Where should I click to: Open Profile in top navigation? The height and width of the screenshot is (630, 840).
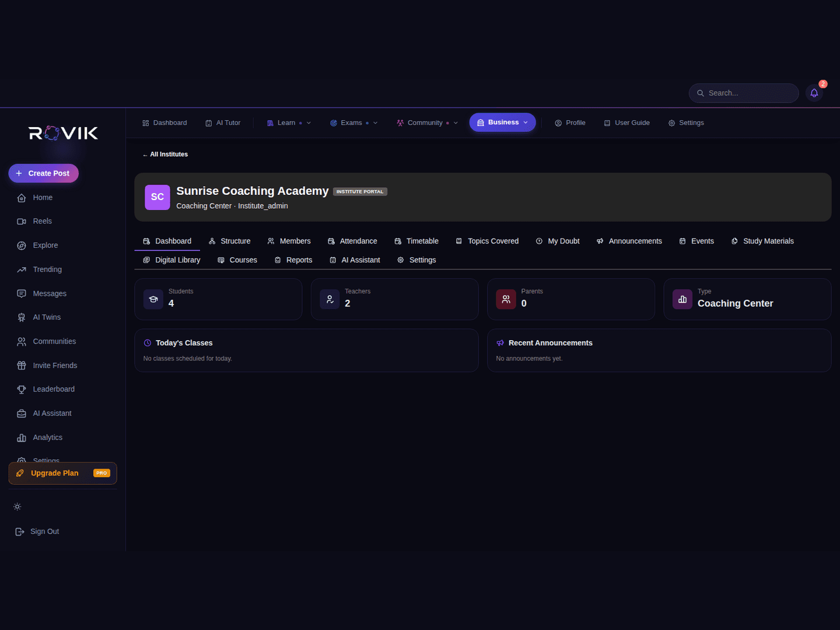570,123
